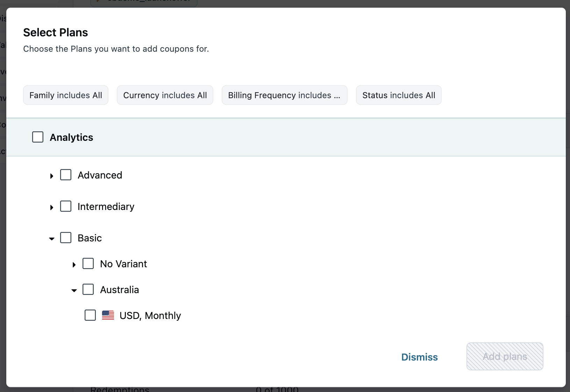Viewport: 570px width, 392px height.
Task: Enable the Basic plan checkbox
Action: click(x=66, y=238)
